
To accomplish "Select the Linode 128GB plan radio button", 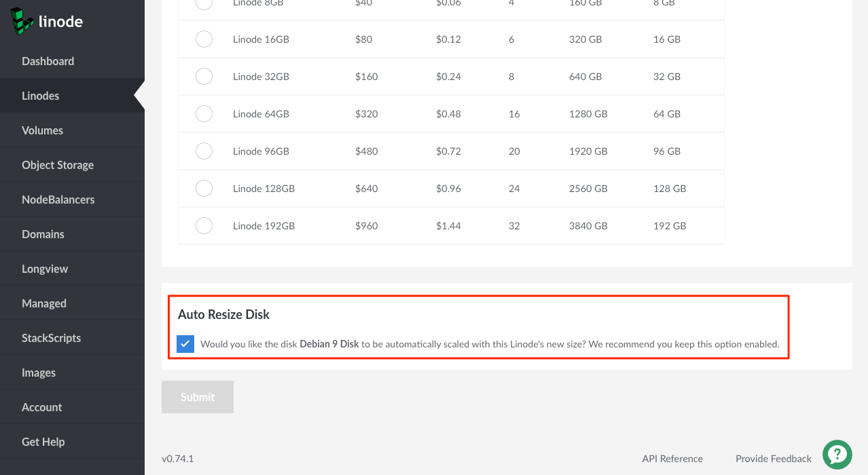I will [x=204, y=189].
